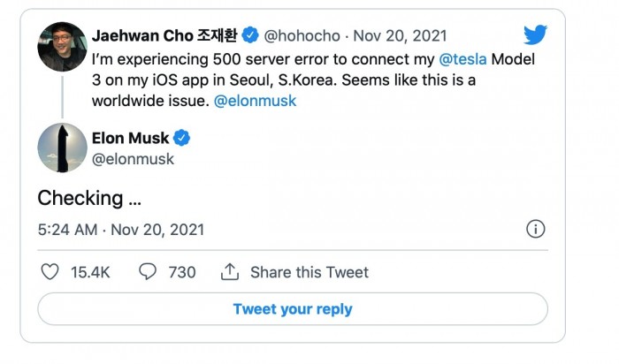Click @elonmusk handle below Elon Musk name
The image size is (619, 364).
tap(133, 159)
